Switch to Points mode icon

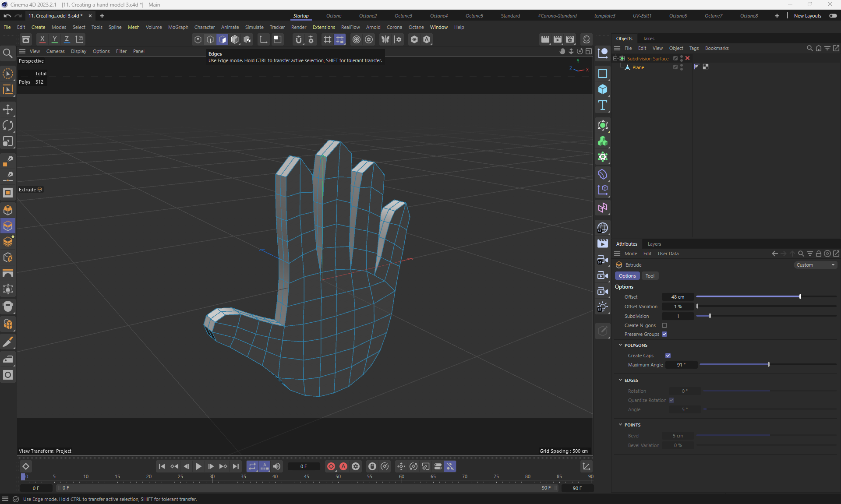coord(198,40)
